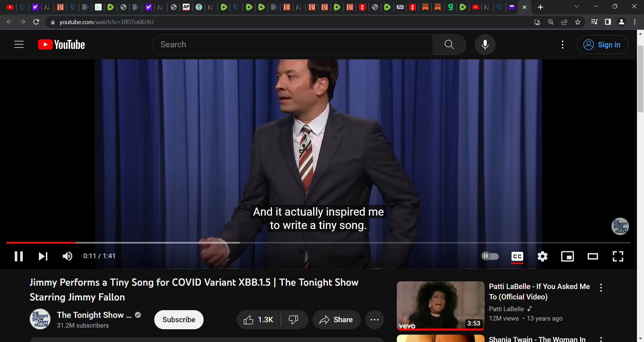Image resolution: width=644 pixels, height=342 pixels.
Task: Install the app via address bar icon
Action: pyautogui.click(x=537, y=22)
